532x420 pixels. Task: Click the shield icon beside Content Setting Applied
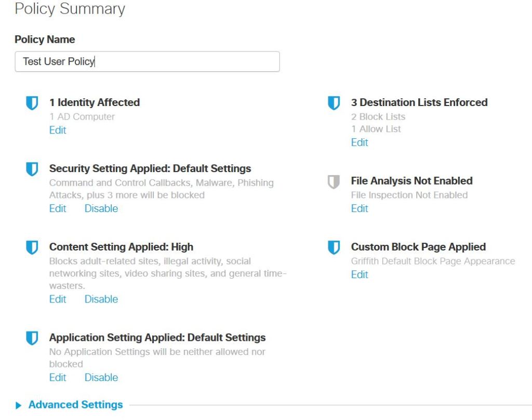pos(32,247)
